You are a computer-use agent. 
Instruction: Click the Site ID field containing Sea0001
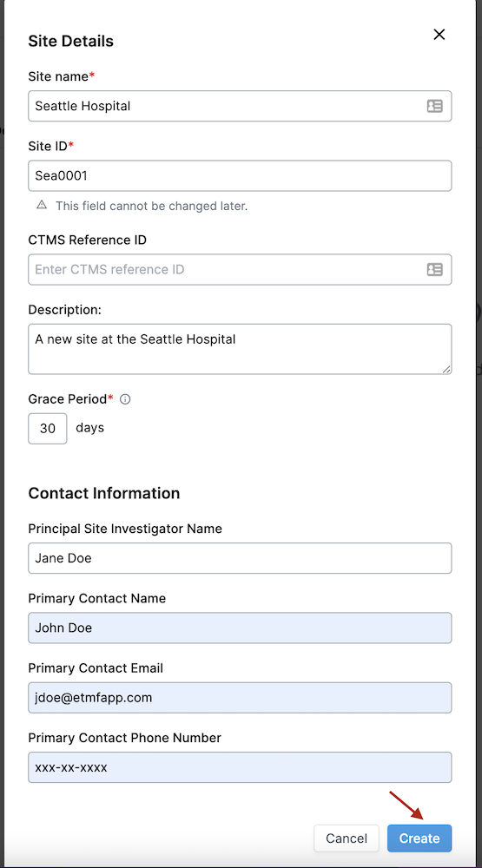240,176
